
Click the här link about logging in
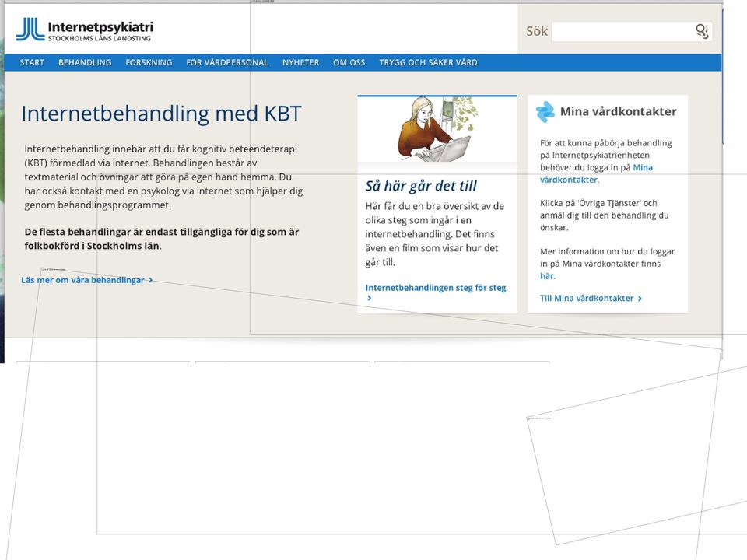pos(547,276)
